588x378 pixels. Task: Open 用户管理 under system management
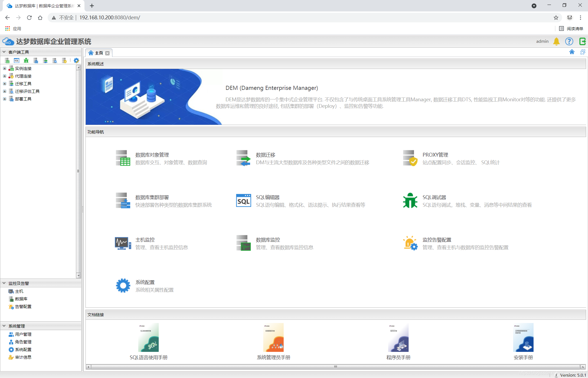point(23,334)
